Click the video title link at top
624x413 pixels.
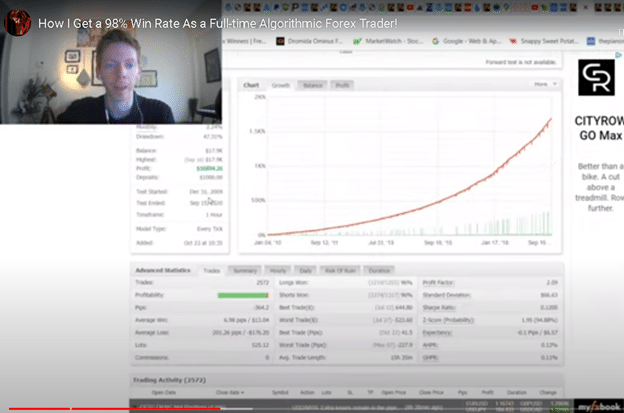(217, 22)
